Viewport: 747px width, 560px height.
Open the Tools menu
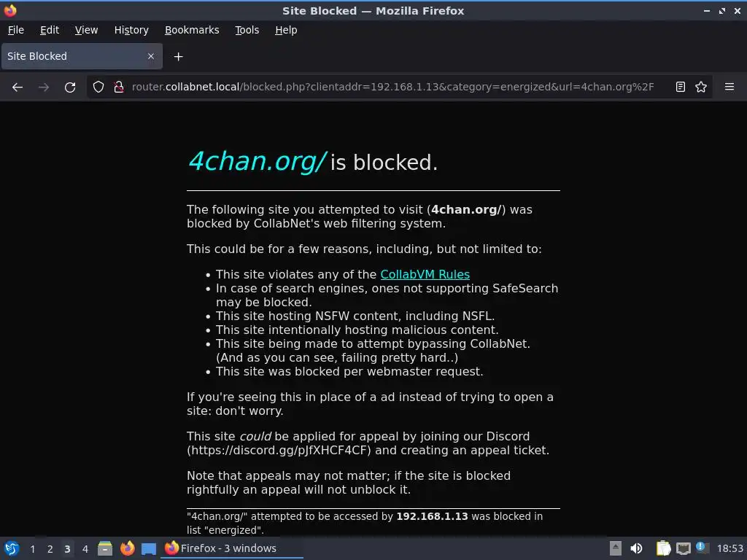[247, 30]
